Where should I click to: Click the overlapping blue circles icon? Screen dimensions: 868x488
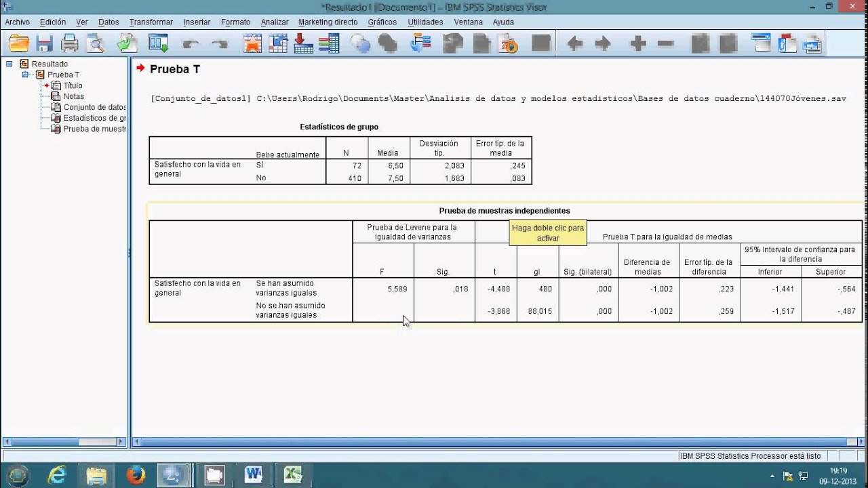361,44
